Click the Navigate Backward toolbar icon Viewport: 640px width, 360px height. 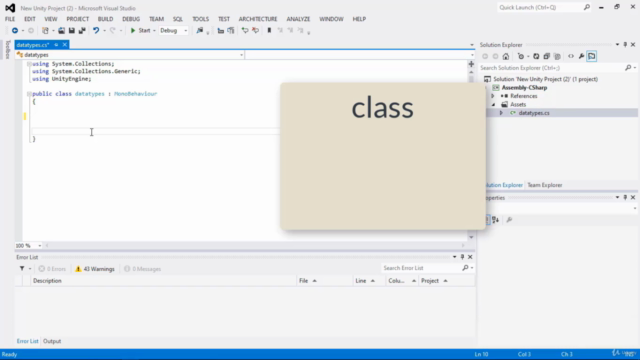coord(15,31)
